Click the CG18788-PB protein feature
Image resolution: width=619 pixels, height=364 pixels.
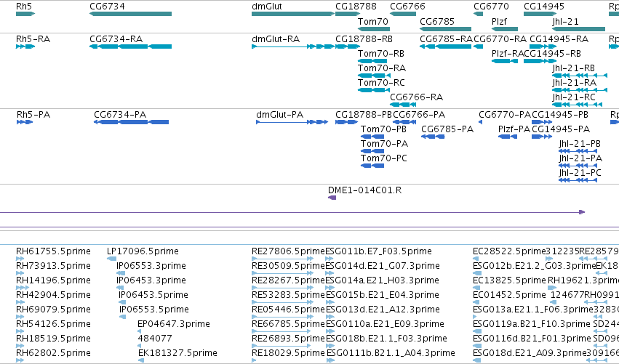(x=347, y=122)
